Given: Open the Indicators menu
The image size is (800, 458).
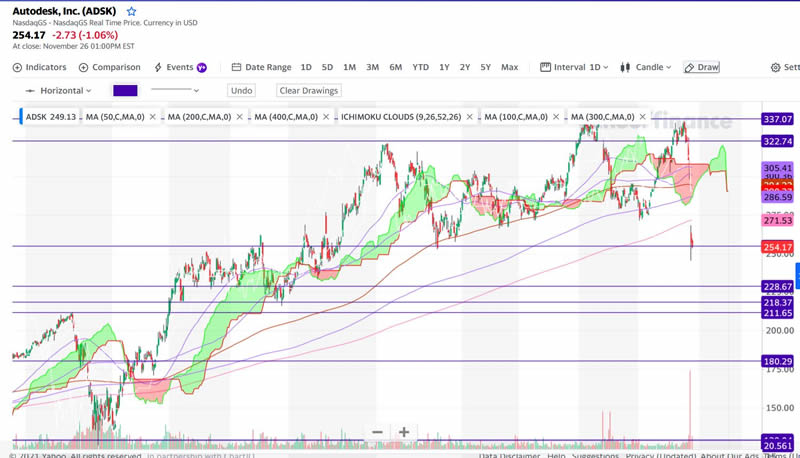Looking at the screenshot, I should point(40,67).
